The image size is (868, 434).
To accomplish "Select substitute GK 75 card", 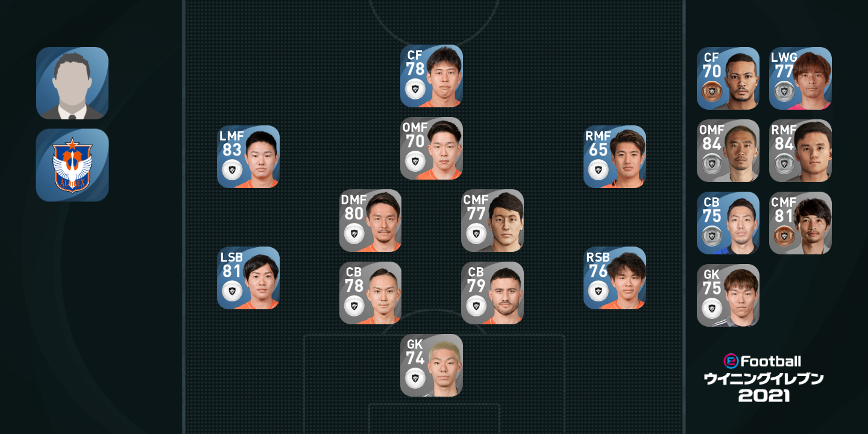I will (728, 295).
